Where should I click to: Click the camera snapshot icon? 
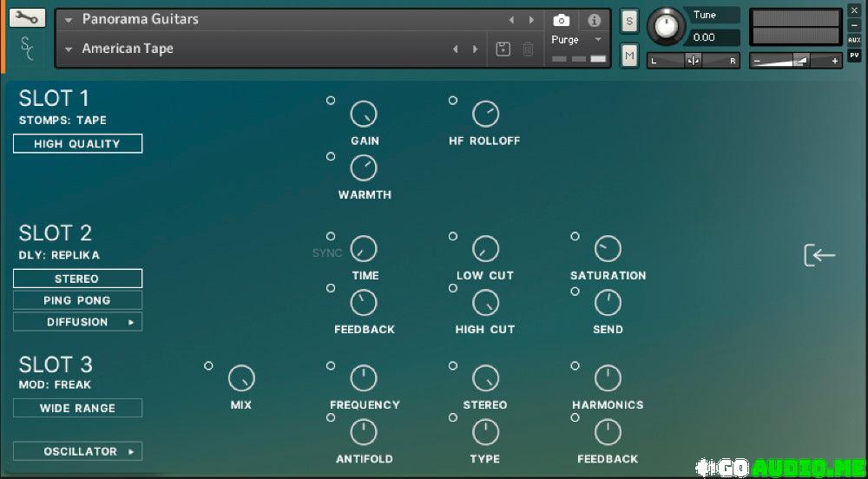point(561,20)
